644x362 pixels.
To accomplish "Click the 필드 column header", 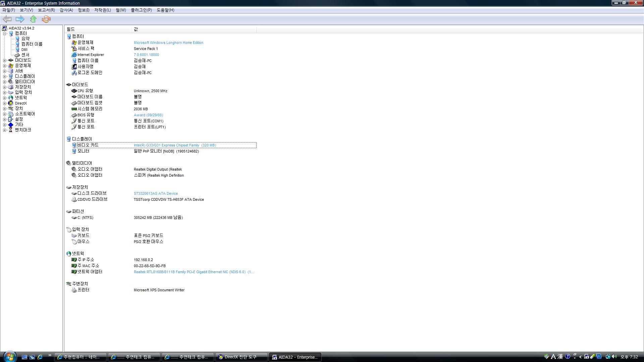I will click(98, 29).
